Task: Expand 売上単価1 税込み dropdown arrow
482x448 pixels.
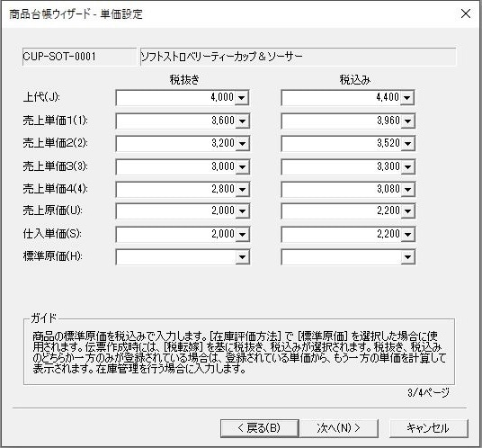Action: pos(407,121)
